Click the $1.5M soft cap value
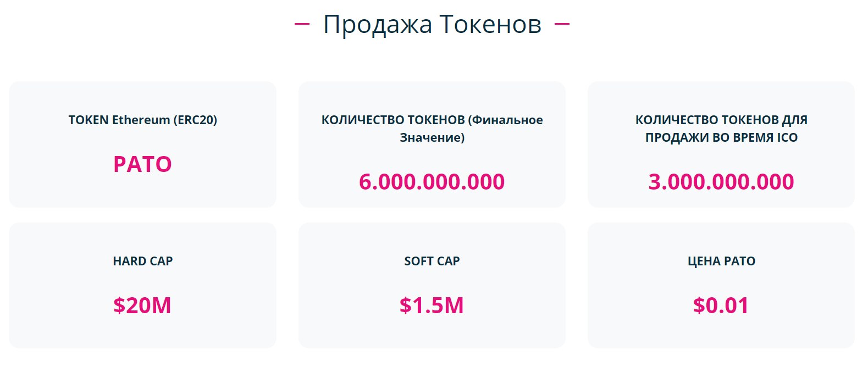868x367 pixels. tap(432, 305)
